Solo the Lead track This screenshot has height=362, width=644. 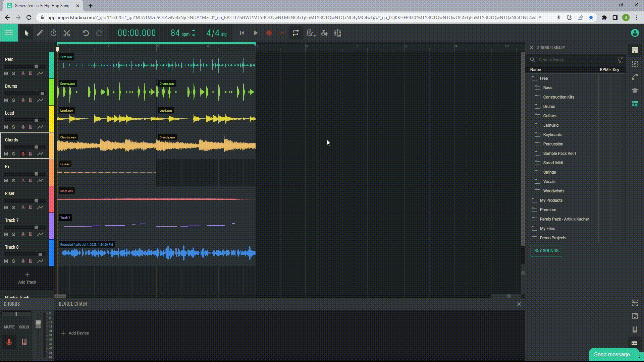pyautogui.click(x=13, y=127)
